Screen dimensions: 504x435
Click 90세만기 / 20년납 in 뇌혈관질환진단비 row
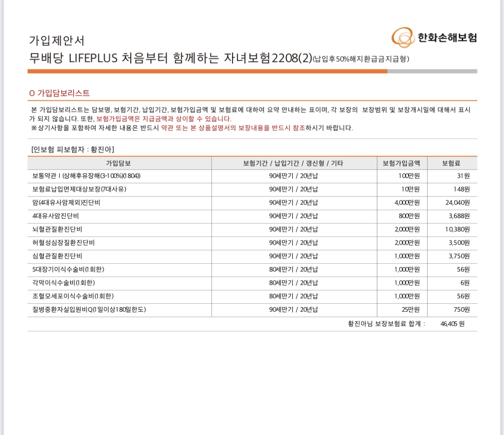point(293,229)
